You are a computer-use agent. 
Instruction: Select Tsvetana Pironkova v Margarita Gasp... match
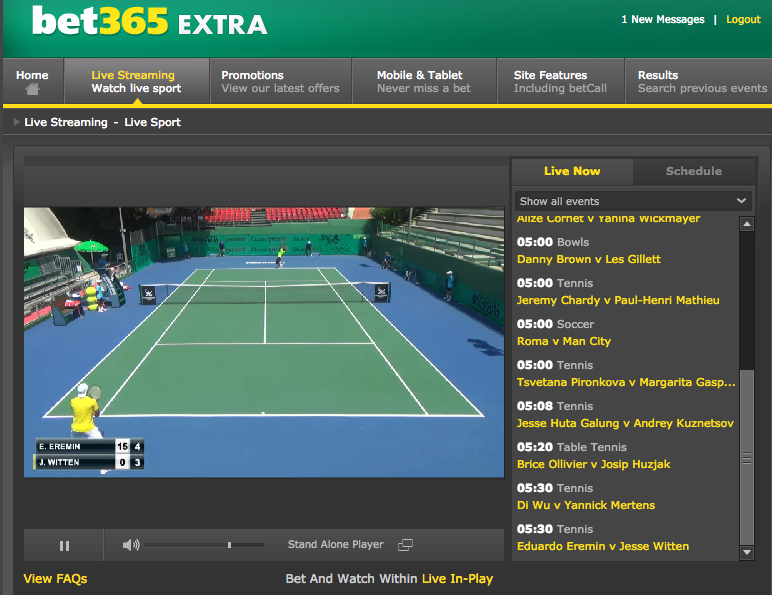coord(626,382)
